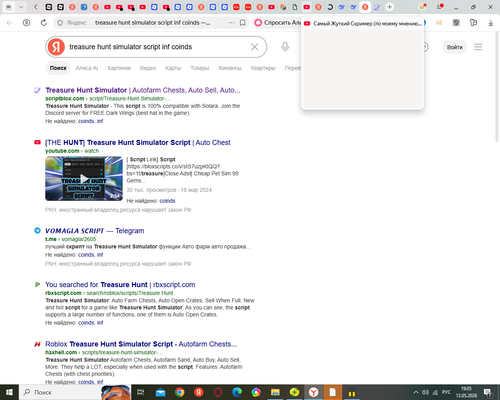
Task: Click the Windows taskbar Поиск search box
Action: pyautogui.click(x=60, y=392)
